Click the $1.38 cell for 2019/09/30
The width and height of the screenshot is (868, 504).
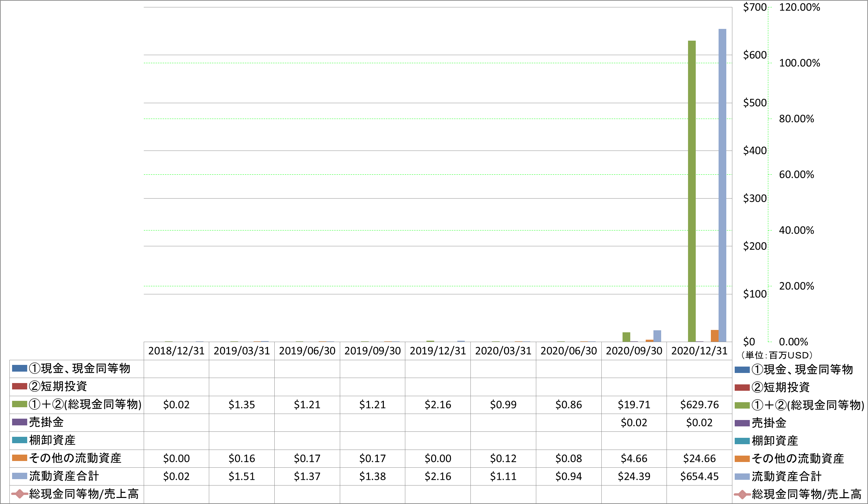click(x=373, y=476)
